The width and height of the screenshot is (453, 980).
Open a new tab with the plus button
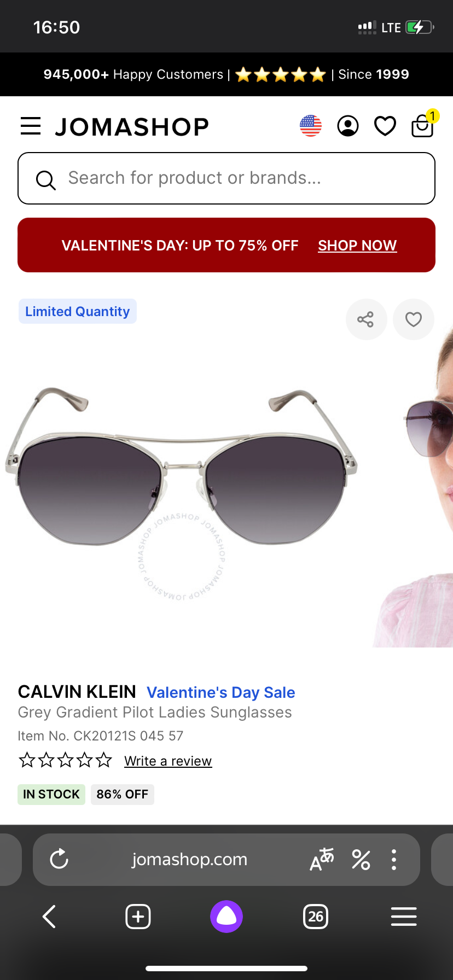pos(138,917)
